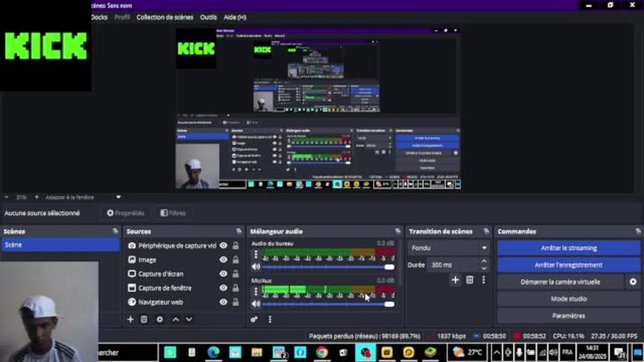Click Arrêter l'enregistrement button

(x=569, y=265)
